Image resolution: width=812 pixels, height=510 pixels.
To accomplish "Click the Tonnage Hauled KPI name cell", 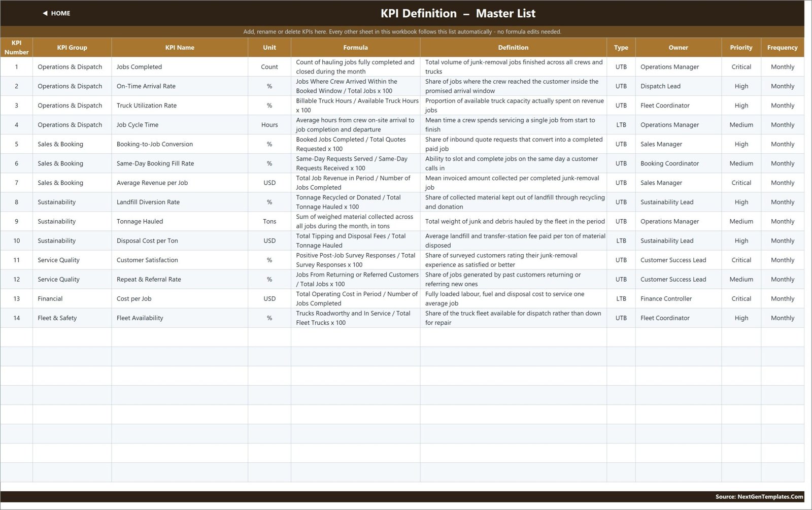I will coord(180,221).
